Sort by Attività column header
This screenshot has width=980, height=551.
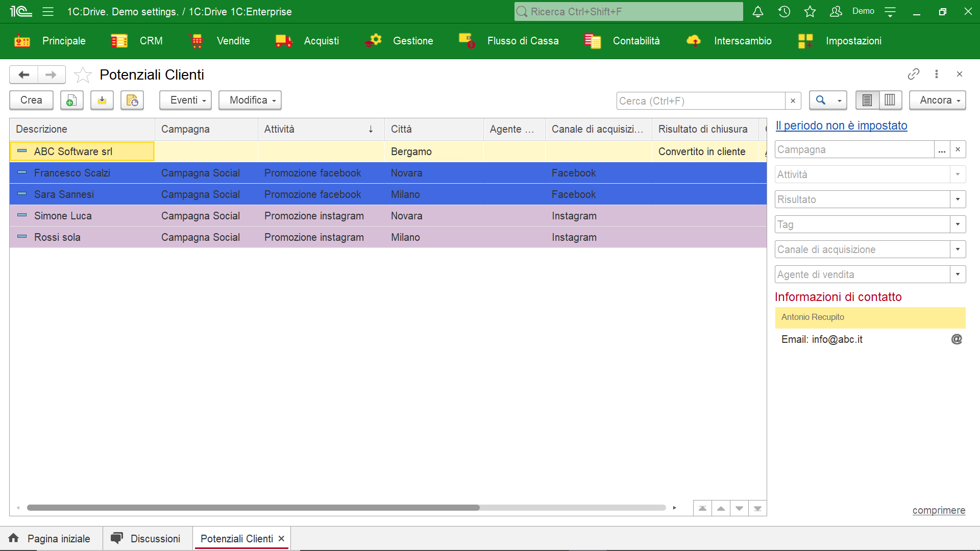click(x=321, y=129)
